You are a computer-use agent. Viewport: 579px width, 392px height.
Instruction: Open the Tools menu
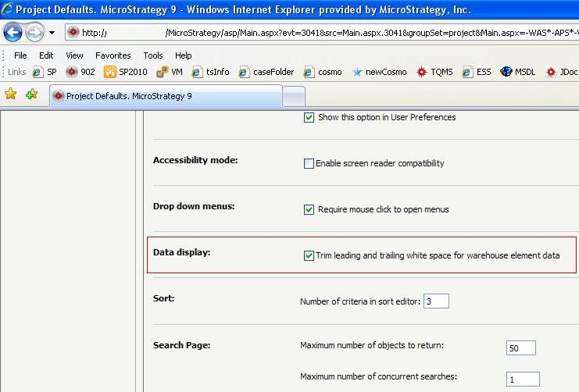click(x=153, y=55)
